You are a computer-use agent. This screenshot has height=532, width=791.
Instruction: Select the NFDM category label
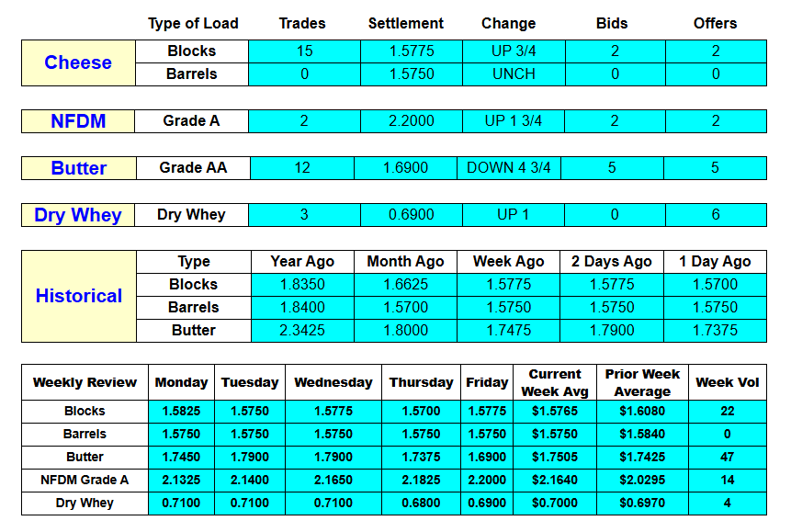[78, 121]
